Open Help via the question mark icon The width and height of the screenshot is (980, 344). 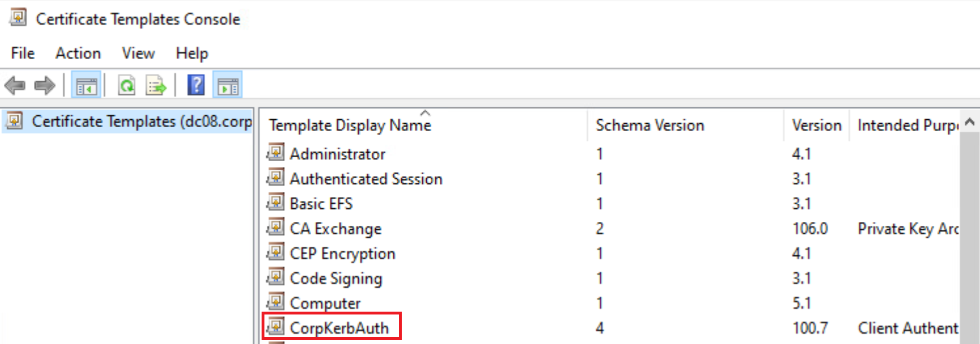pos(196,85)
